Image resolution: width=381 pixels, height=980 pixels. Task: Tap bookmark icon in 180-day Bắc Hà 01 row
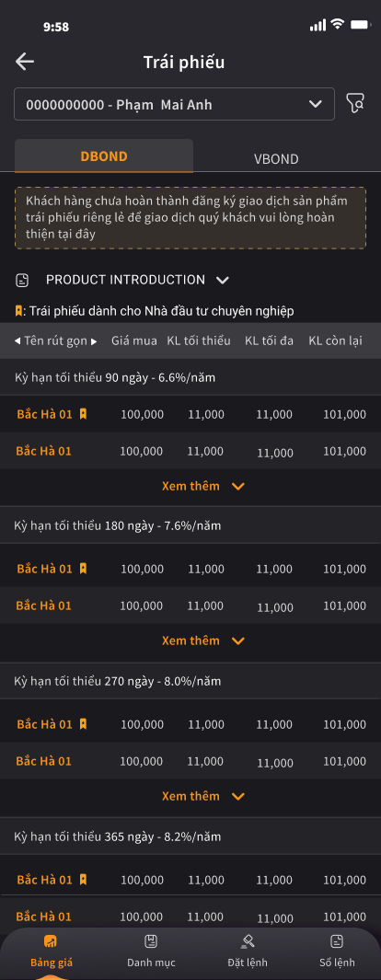83,569
